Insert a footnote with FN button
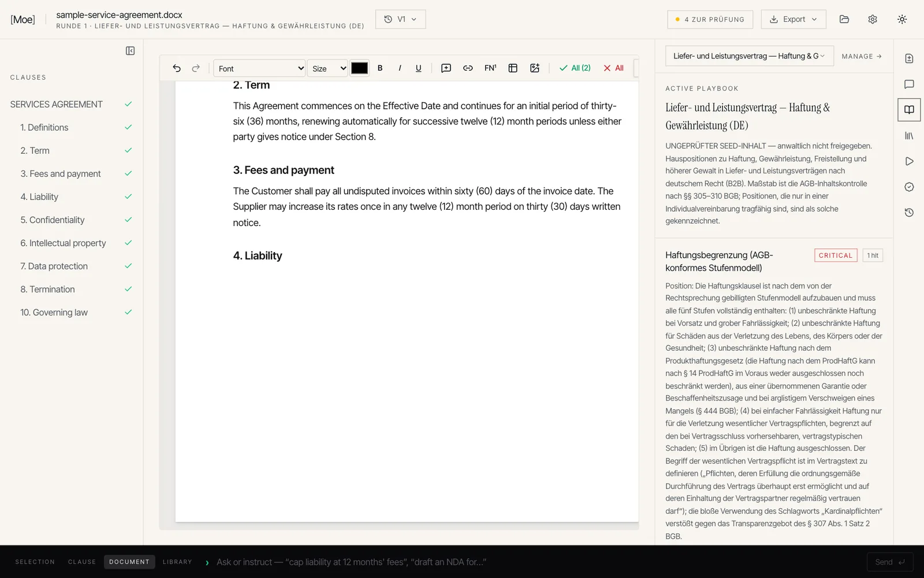 pyautogui.click(x=490, y=68)
